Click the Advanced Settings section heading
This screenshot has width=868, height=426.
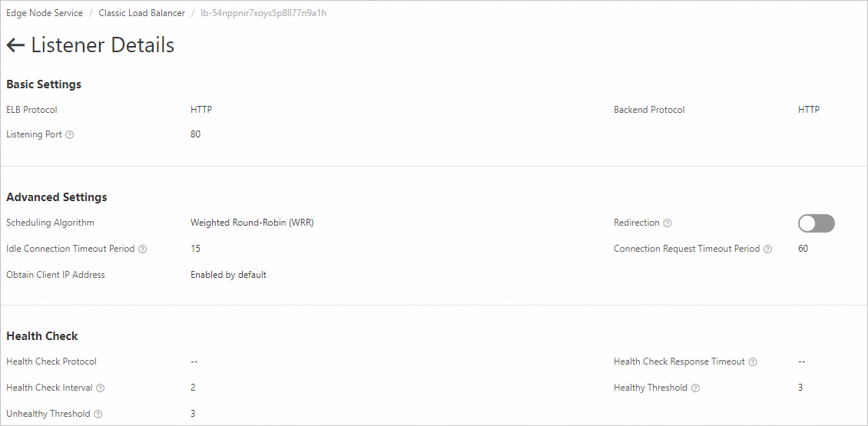[x=57, y=197]
